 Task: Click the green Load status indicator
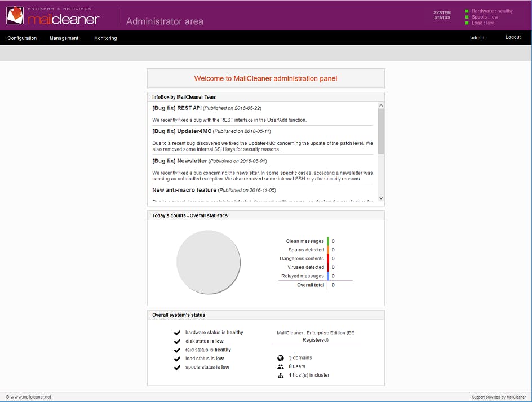[x=467, y=23]
